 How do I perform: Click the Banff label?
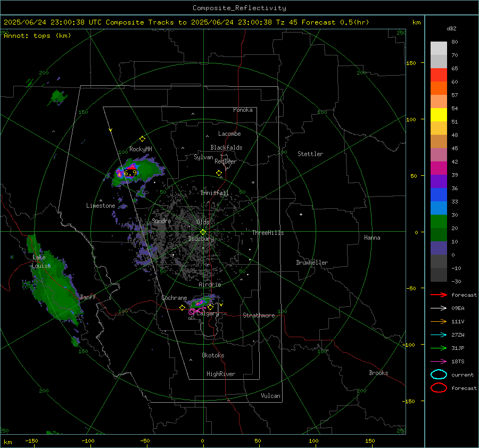coord(88,297)
